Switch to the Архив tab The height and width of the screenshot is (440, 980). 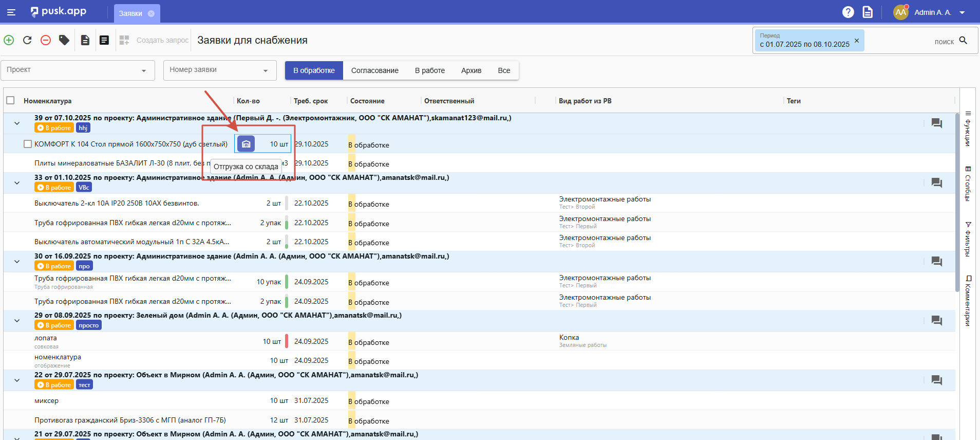click(x=470, y=70)
